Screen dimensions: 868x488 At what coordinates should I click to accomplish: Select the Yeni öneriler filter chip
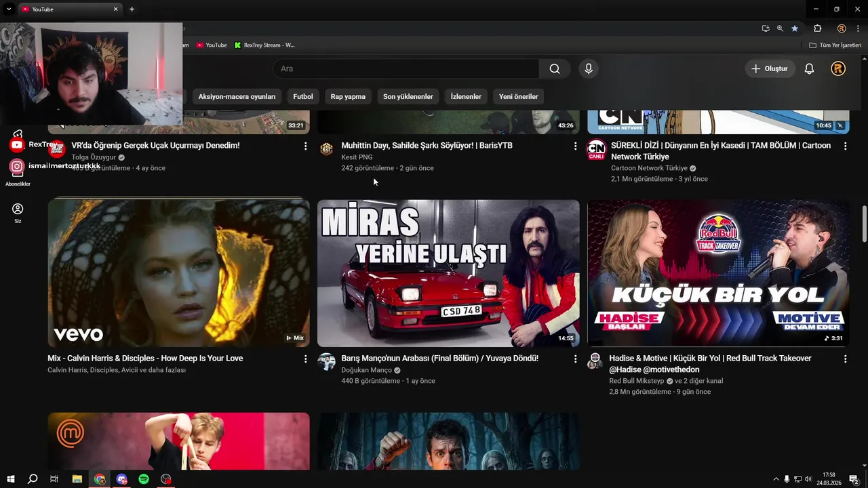coord(519,96)
